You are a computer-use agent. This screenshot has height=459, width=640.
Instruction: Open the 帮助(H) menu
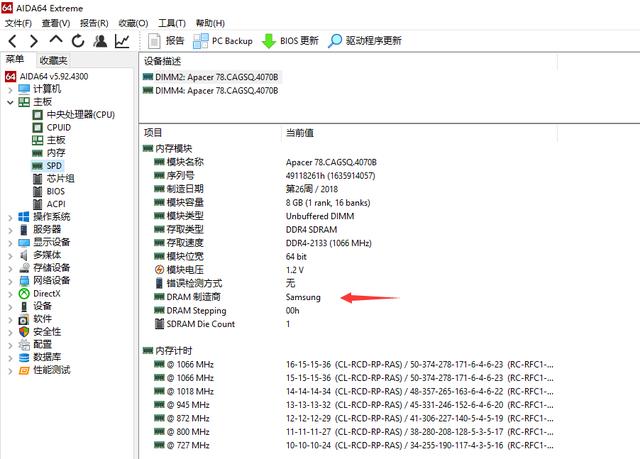pyautogui.click(x=210, y=23)
